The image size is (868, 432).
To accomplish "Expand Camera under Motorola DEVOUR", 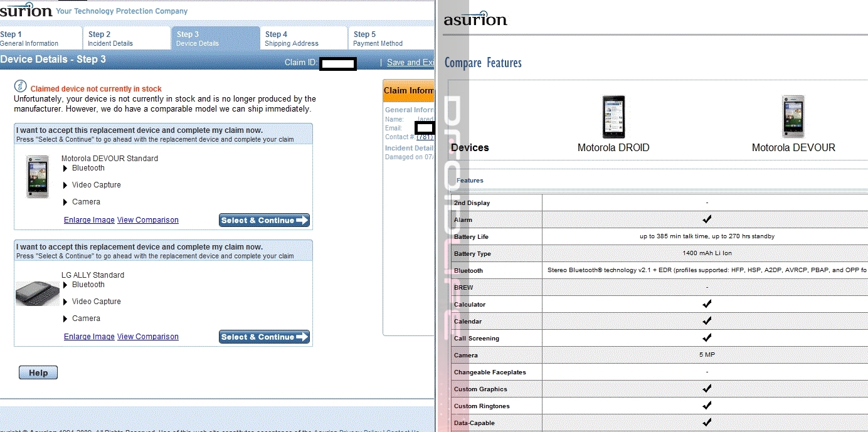I will tap(65, 203).
